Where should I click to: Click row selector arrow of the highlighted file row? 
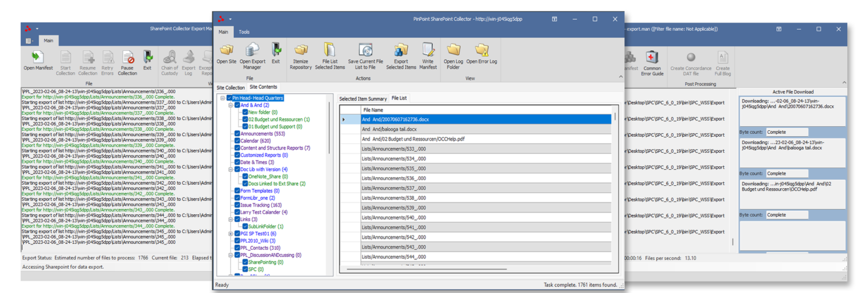point(344,119)
